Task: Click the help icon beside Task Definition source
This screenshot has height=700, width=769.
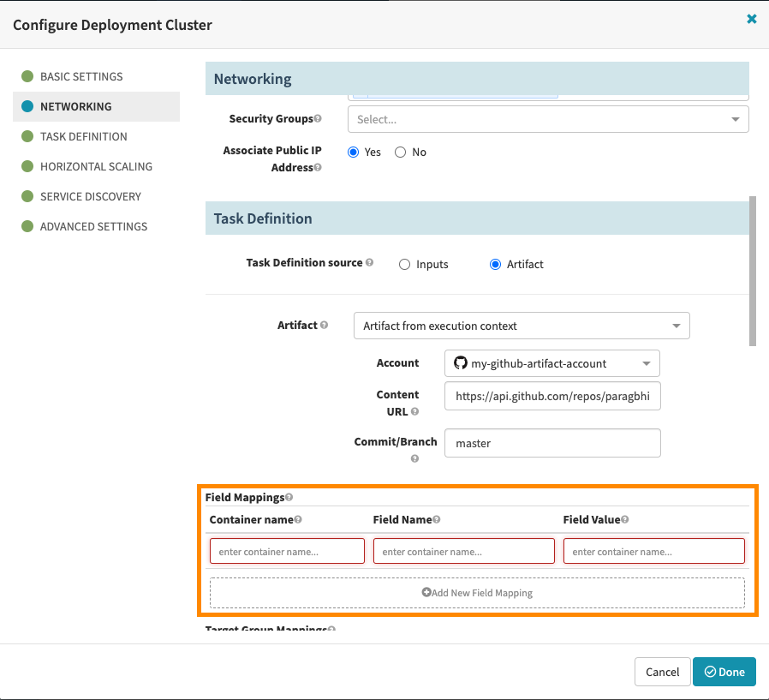Action: coord(370,261)
